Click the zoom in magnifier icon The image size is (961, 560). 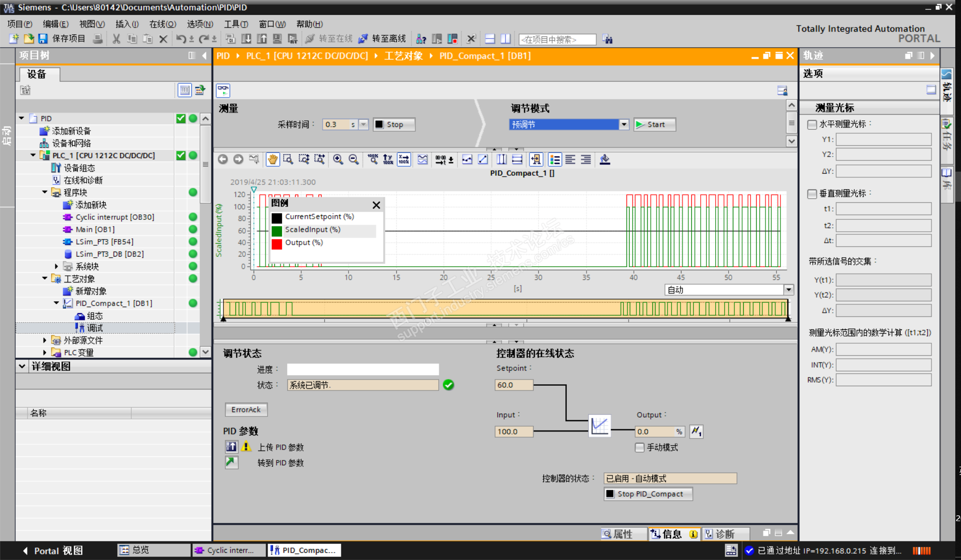pyautogui.click(x=338, y=160)
